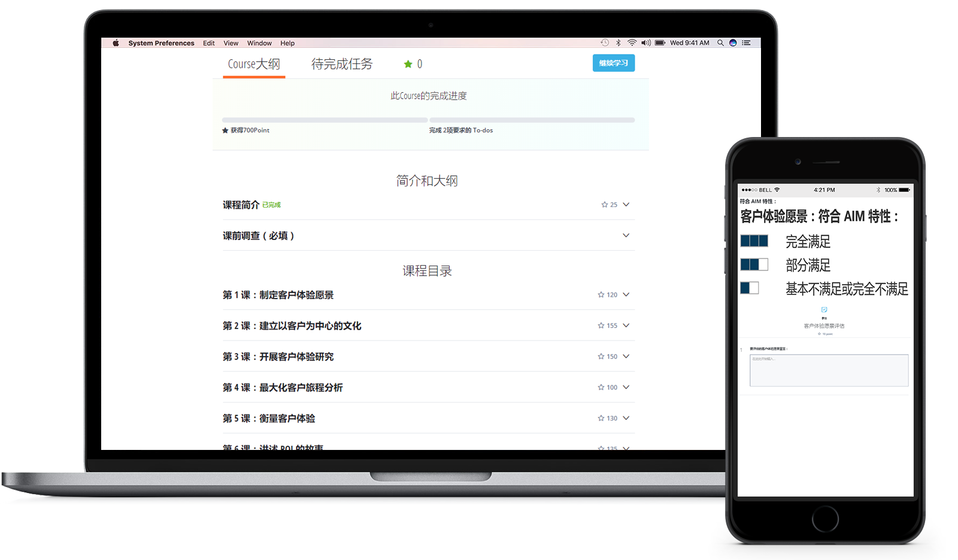Click the 已完成 status label
Screen dimensions: 958x560
click(x=271, y=205)
